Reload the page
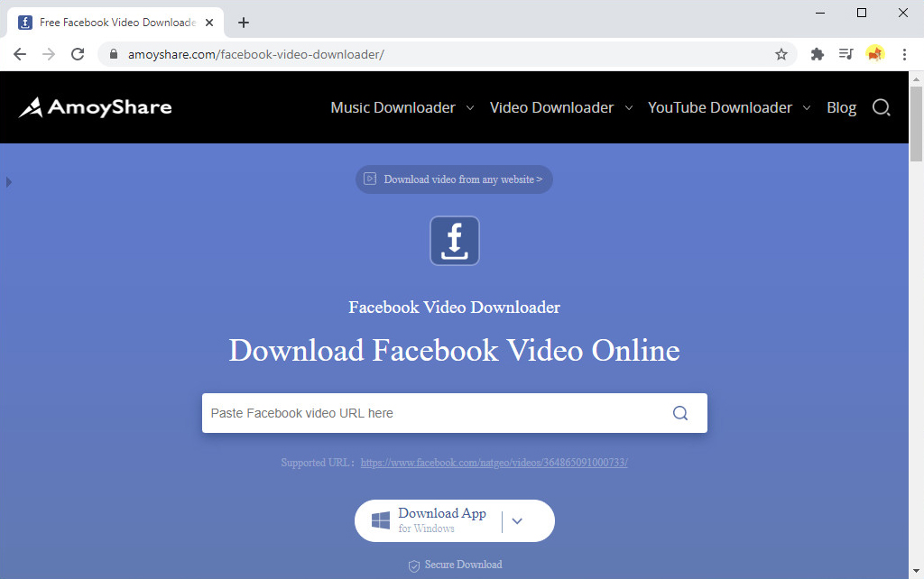 (78, 54)
